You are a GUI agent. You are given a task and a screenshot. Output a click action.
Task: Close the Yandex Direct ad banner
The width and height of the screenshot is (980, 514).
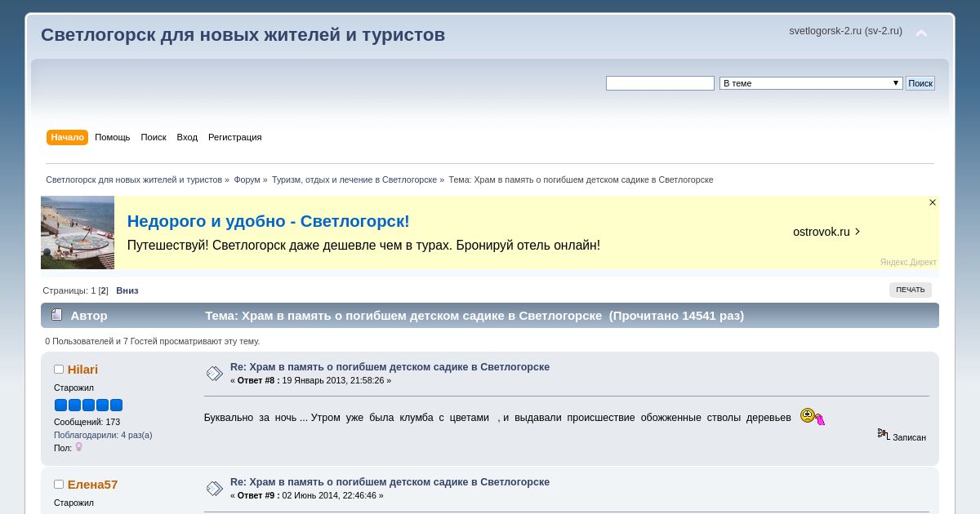pos(933,202)
